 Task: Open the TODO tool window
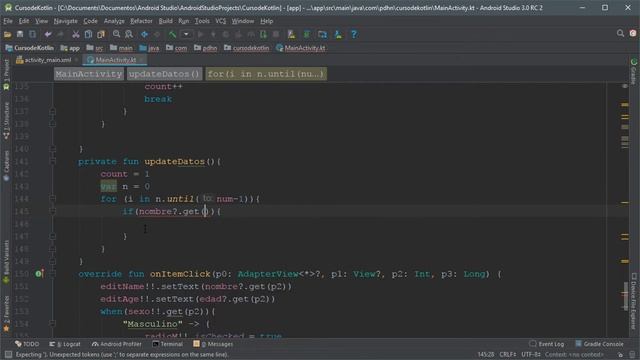27,344
